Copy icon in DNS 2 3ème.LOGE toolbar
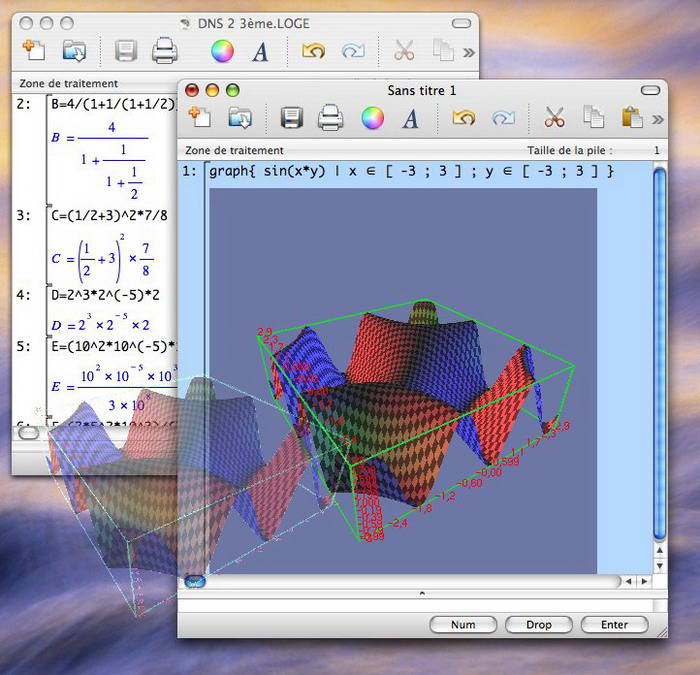The width and height of the screenshot is (700, 675). 443,50
